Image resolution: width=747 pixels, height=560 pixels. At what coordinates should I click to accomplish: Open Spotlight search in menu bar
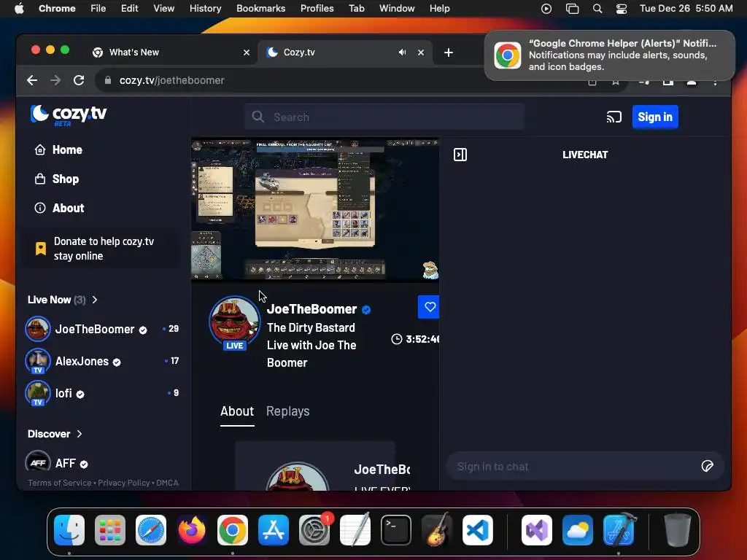coord(597,9)
